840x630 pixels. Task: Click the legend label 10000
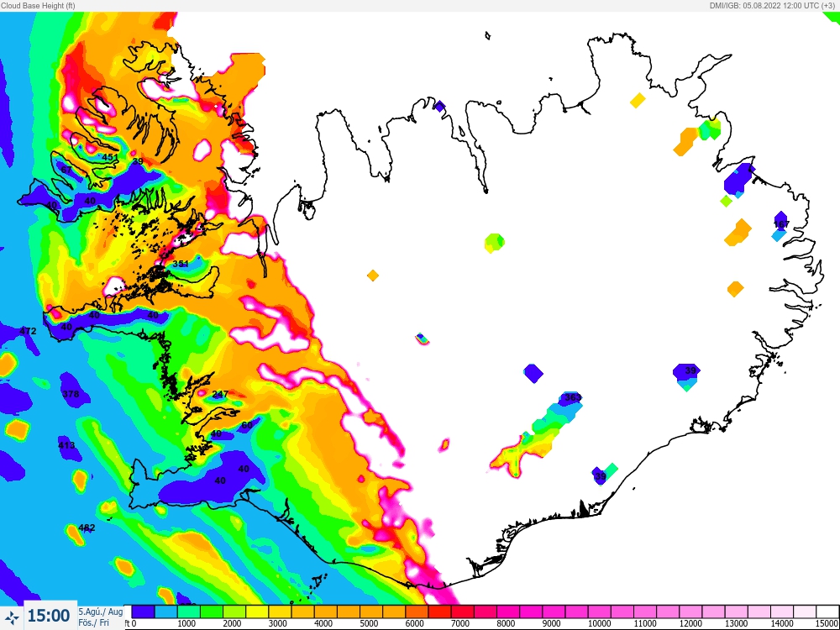tap(599, 624)
